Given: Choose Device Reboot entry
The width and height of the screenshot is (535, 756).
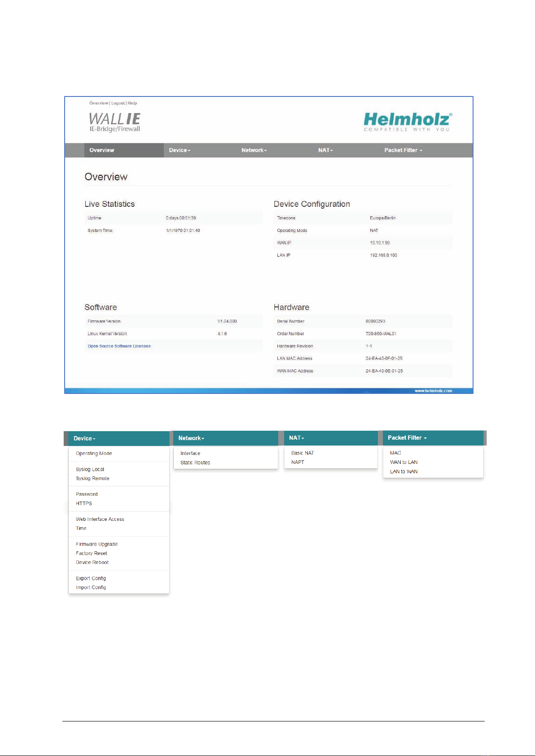Looking at the screenshot, I should pos(92,562).
